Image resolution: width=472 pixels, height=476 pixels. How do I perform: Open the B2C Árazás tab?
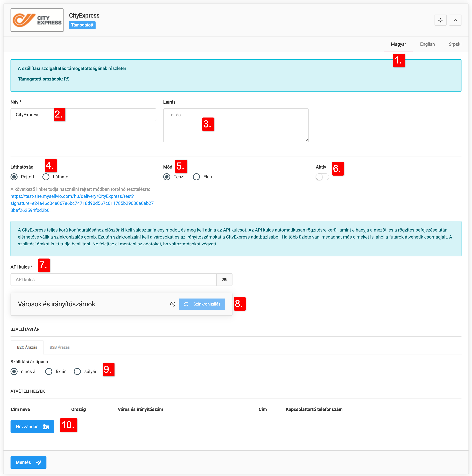(27, 347)
